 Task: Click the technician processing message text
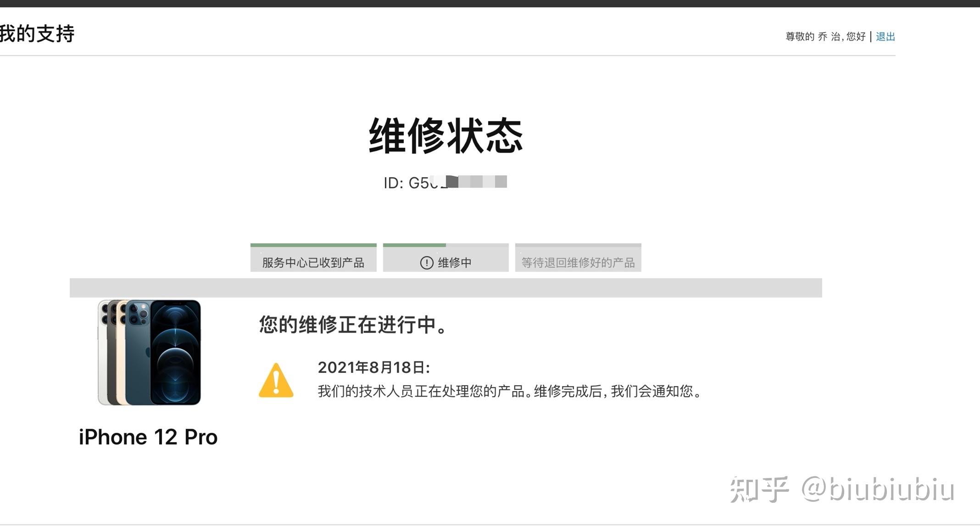coord(510,391)
